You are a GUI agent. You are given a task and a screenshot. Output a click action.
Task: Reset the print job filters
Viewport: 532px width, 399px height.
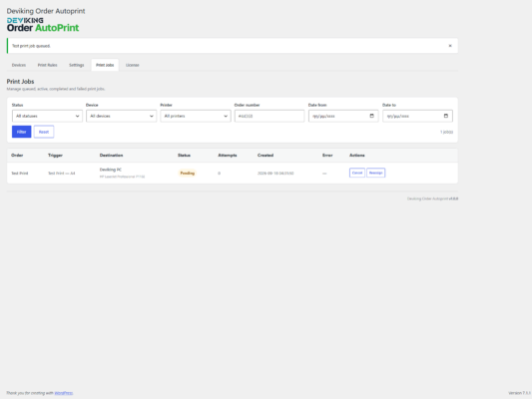44,132
